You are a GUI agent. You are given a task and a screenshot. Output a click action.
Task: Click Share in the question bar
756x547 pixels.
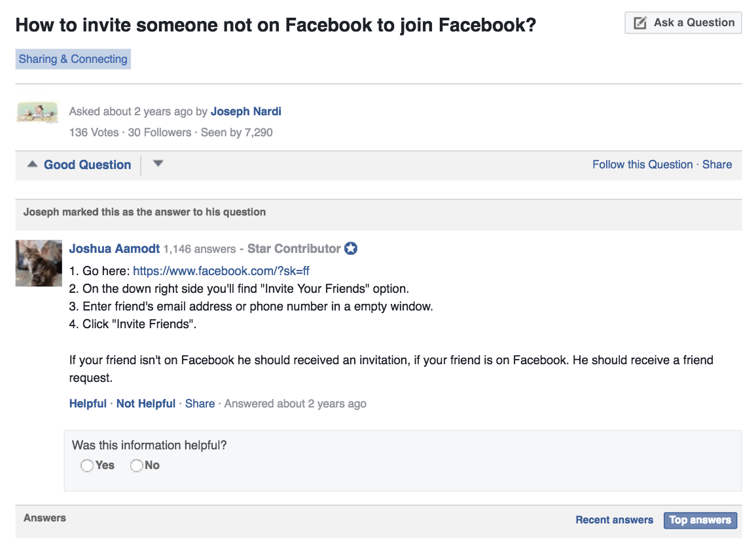(x=717, y=164)
